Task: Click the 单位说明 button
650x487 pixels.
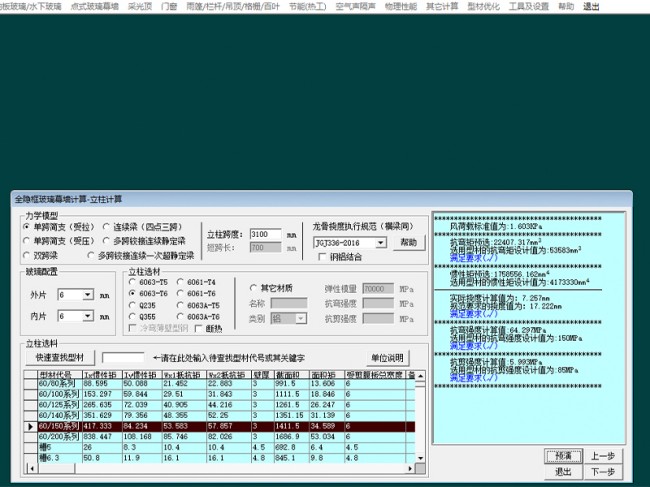Action: pos(387,357)
